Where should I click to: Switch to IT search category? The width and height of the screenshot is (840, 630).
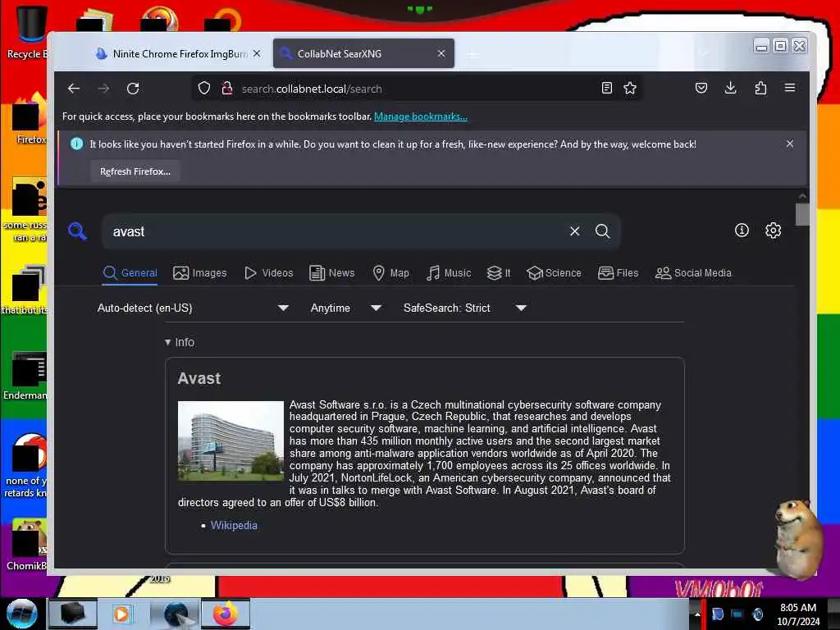(499, 273)
